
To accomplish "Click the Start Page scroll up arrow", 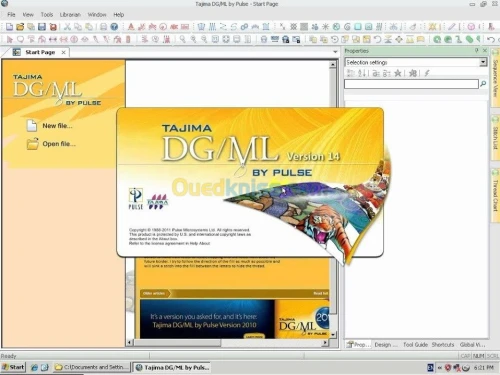I will (x=333, y=65).
